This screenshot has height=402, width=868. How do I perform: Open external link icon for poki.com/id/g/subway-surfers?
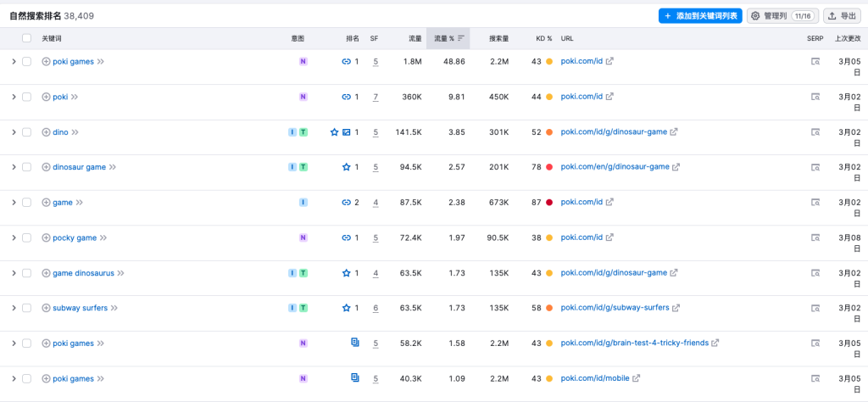coord(676,308)
